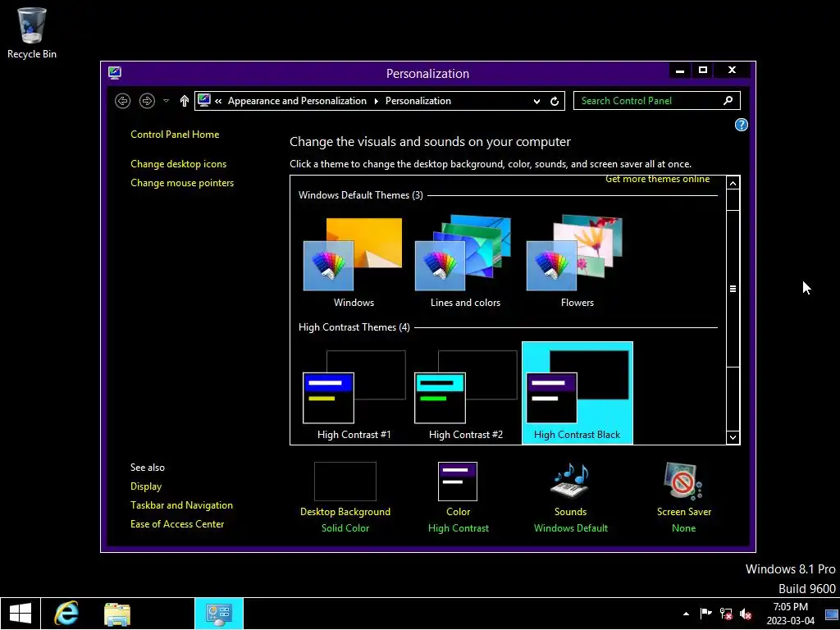
Task: Click the network status tray icon
Action: pyautogui.click(x=726, y=614)
